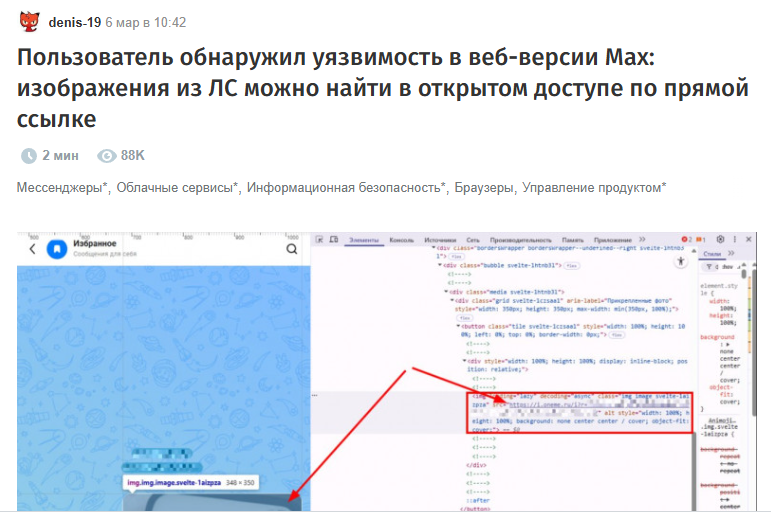Click the clock reading-time icon
The width and height of the screenshot is (771, 520).
click(x=29, y=156)
